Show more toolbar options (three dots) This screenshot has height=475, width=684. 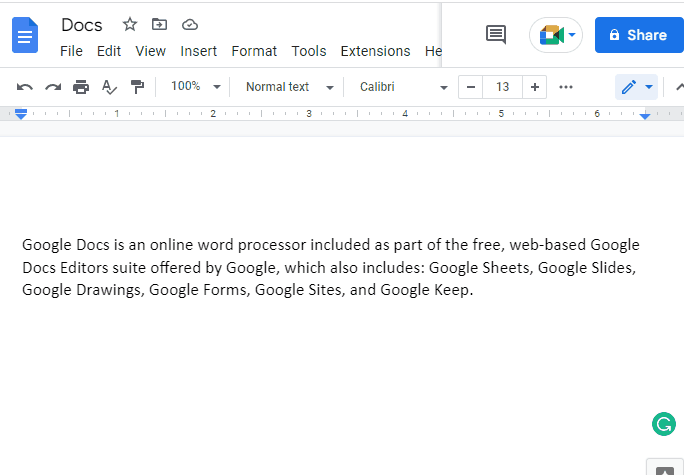(566, 87)
